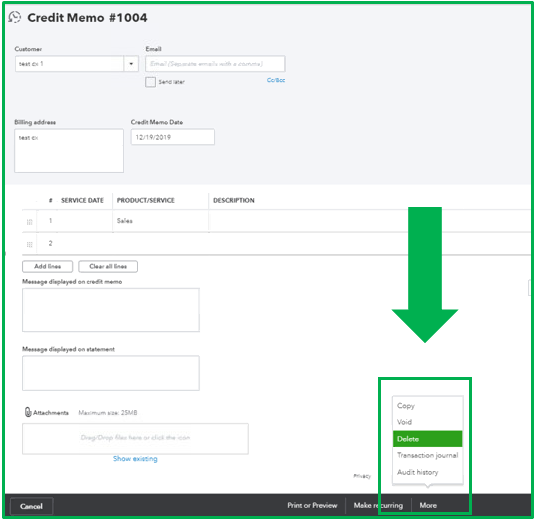The height and width of the screenshot is (521, 536).
Task: Tick the Send later checkbox
Action: pos(150,82)
